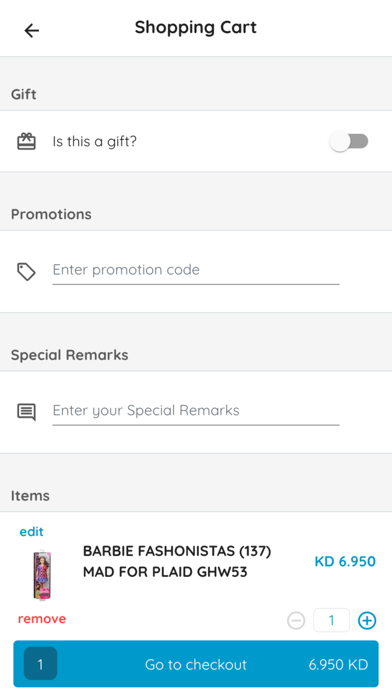Screen dimensions: 392x696
Task: Click the gift box icon
Action: [x=26, y=142]
